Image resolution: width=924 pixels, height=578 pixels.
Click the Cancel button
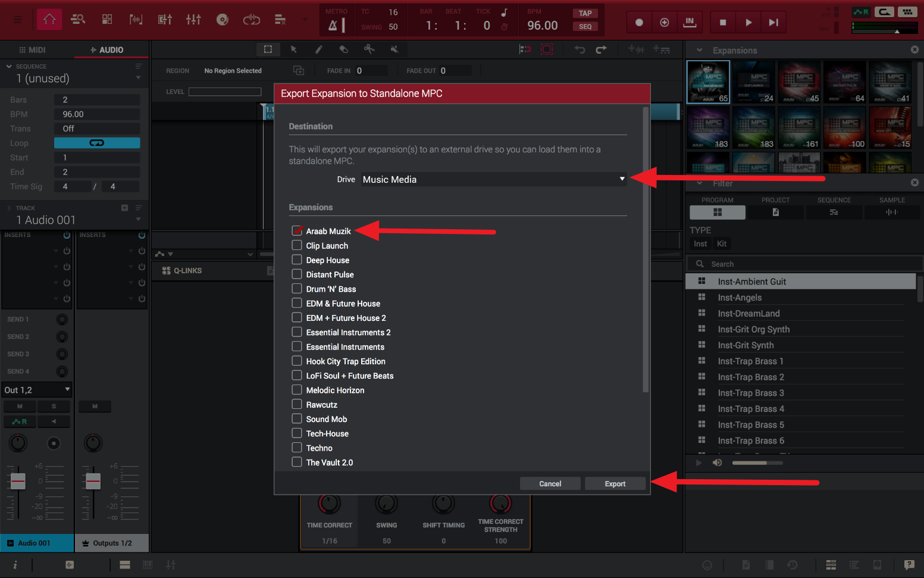click(x=550, y=483)
